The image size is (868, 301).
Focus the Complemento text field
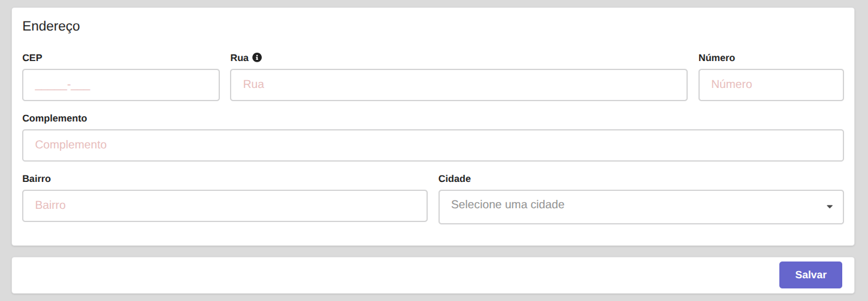433,145
